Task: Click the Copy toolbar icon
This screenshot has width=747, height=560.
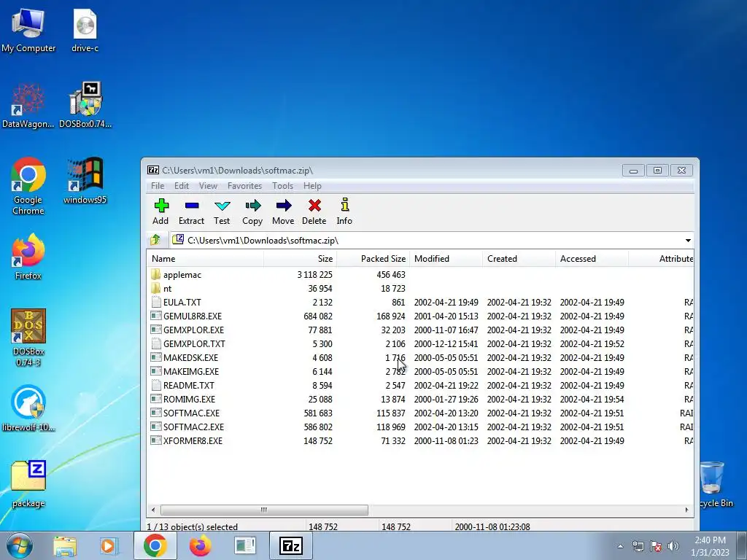Action: [252, 206]
